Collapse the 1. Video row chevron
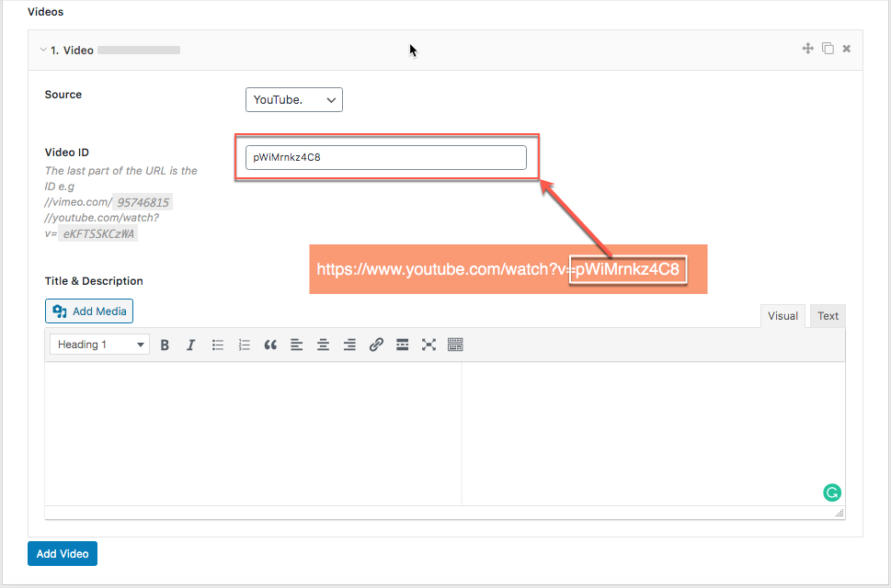The width and height of the screenshot is (891, 588). (43, 50)
